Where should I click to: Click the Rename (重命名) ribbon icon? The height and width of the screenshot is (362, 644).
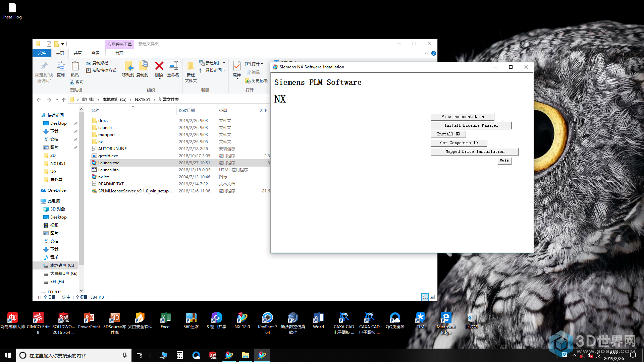coord(173,66)
